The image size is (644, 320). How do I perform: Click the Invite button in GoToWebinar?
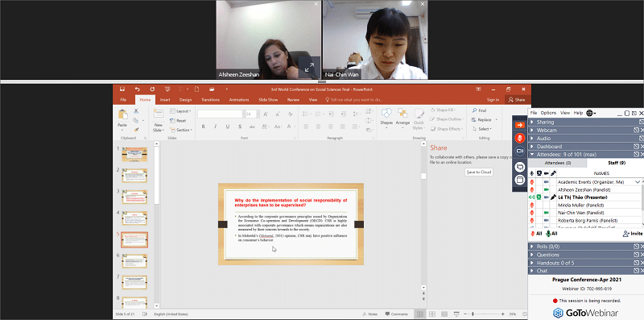(633, 234)
